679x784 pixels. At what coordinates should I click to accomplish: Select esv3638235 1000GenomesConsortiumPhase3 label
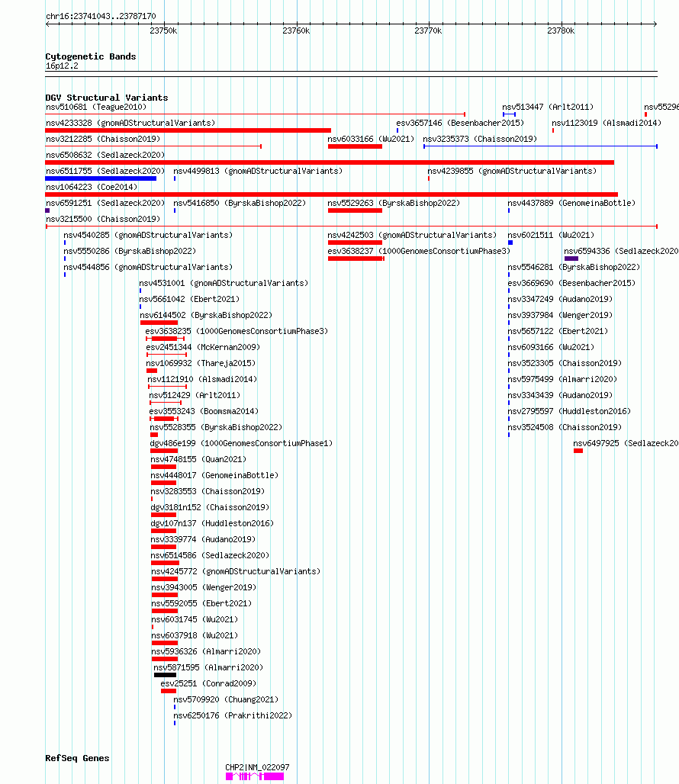pos(237,331)
